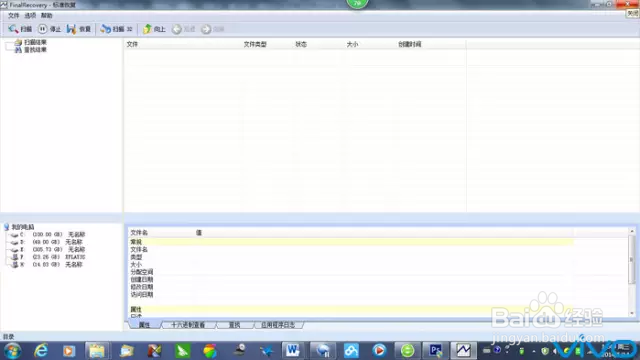The width and height of the screenshot is (640, 360).
Task: Click the properties panel vertical scrollbar
Action: (x=632, y=260)
